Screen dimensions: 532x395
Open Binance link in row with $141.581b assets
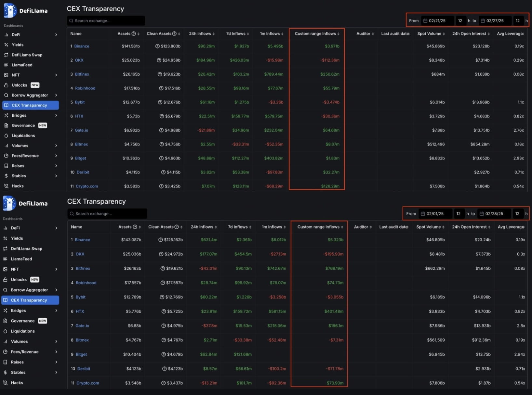tap(82, 46)
